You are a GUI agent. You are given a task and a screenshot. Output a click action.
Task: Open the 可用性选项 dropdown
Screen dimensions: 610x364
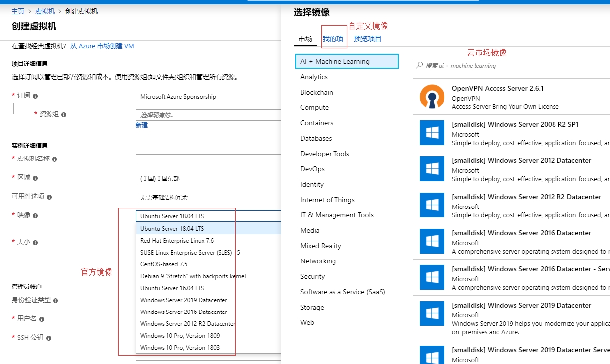click(208, 197)
